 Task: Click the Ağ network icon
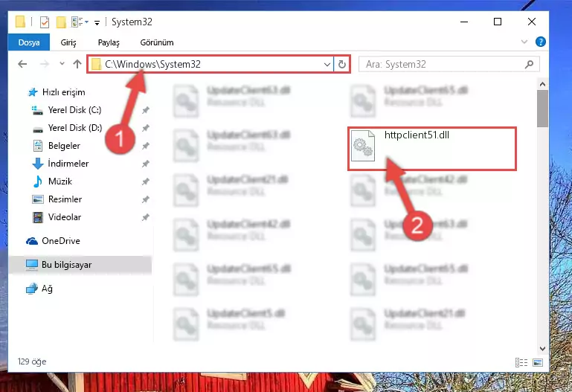pyautogui.click(x=32, y=289)
